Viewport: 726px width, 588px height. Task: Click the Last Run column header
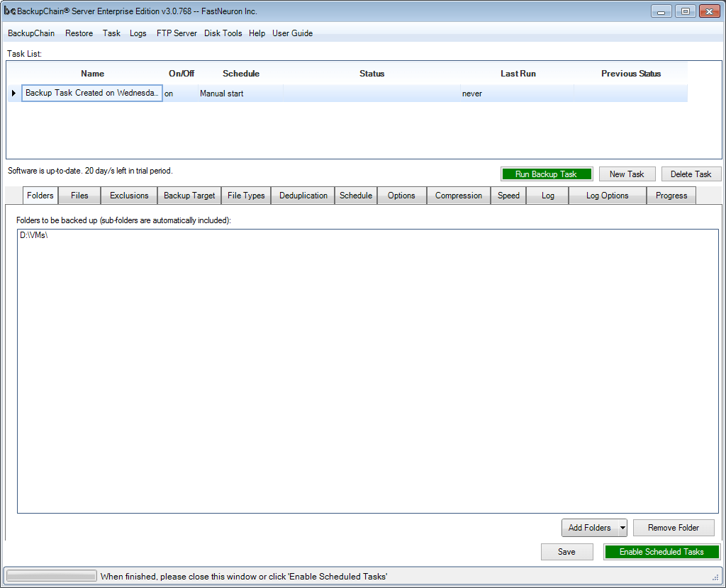(x=518, y=74)
